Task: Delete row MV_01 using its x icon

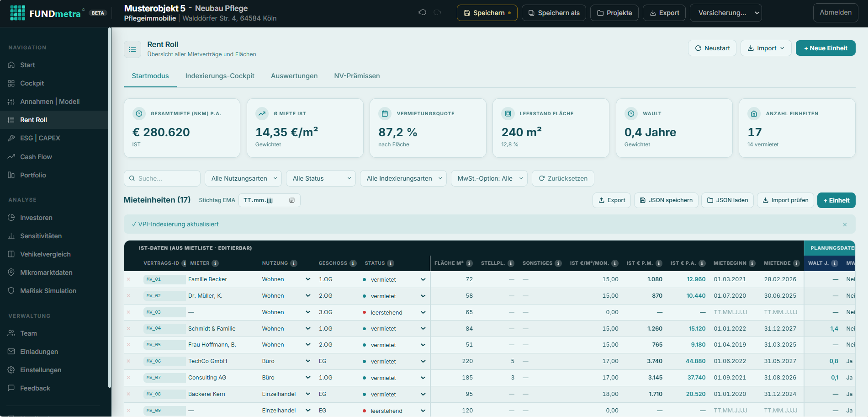Action: click(129, 279)
